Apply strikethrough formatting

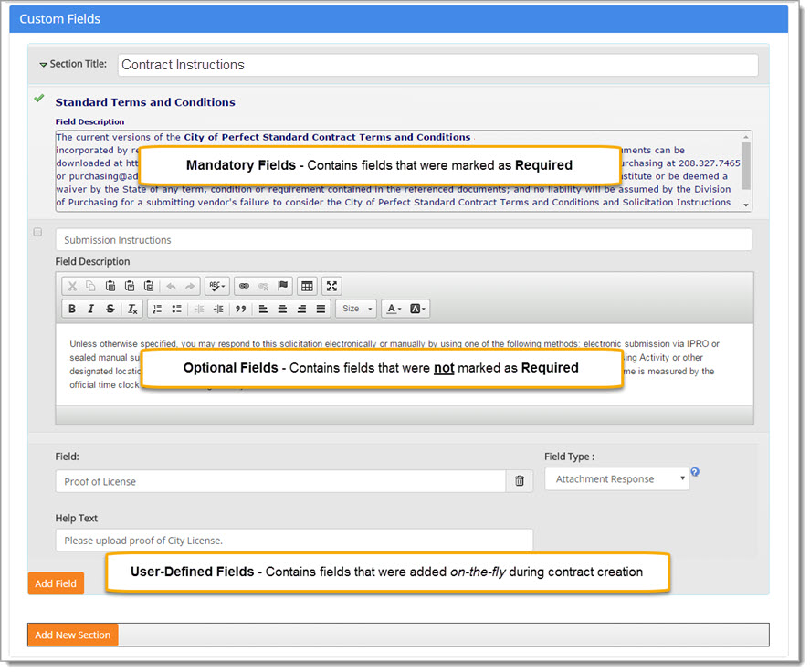110,309
